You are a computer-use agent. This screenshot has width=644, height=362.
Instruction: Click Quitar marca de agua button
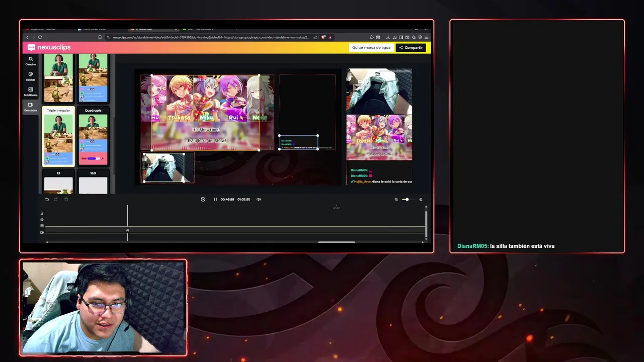pyautogui.click(x=371, y=48)
